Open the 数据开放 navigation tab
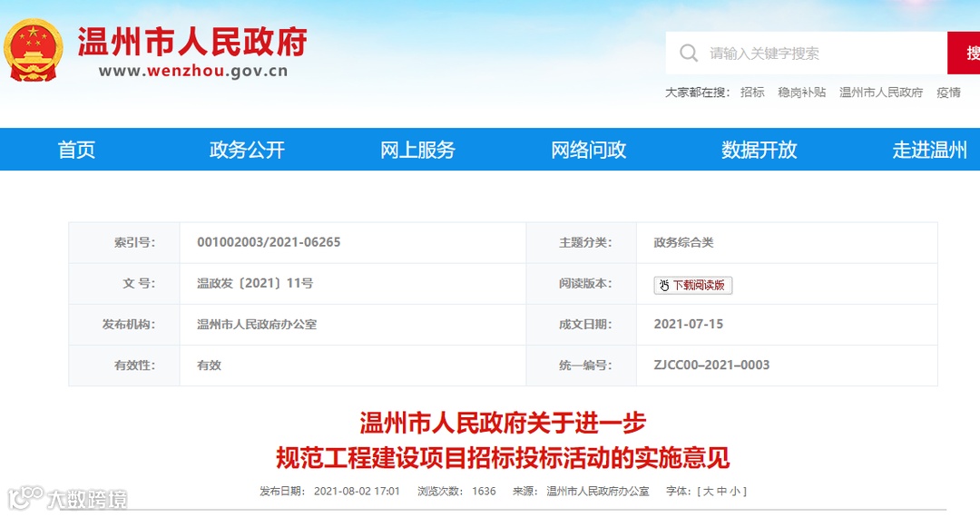 point(759,150)
